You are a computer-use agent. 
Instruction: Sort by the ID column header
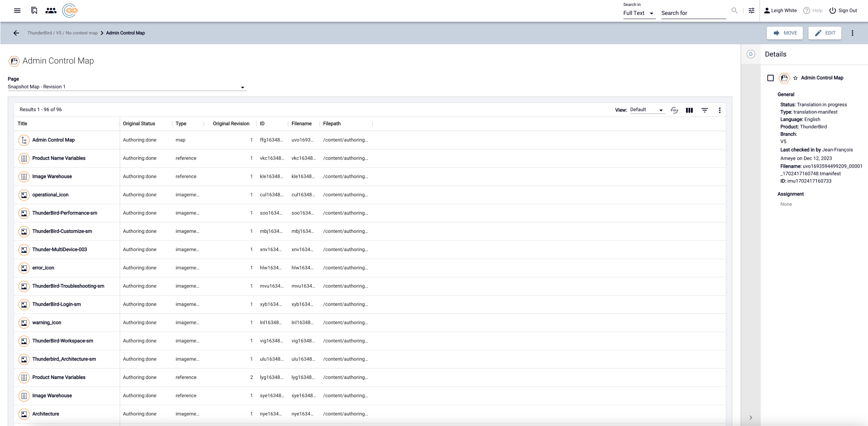point(262,124)
